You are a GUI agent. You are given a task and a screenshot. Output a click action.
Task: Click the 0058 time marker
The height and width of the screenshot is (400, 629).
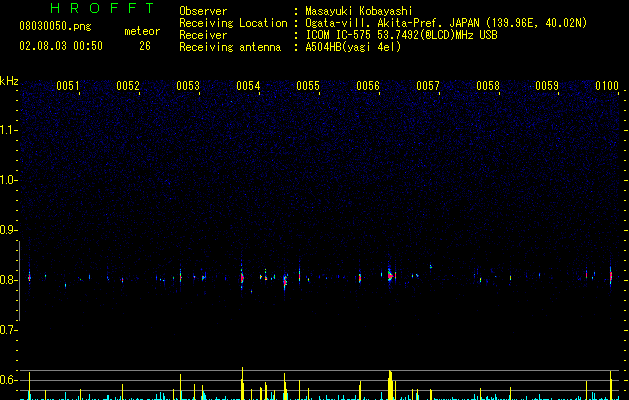pyautogui.click(x=488, y=86)
